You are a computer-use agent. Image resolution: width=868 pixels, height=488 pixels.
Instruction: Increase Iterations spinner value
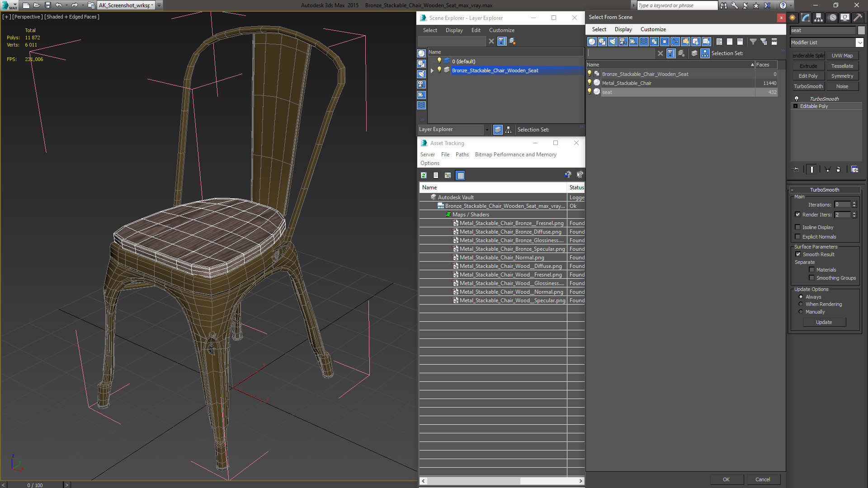coord(854,203)
